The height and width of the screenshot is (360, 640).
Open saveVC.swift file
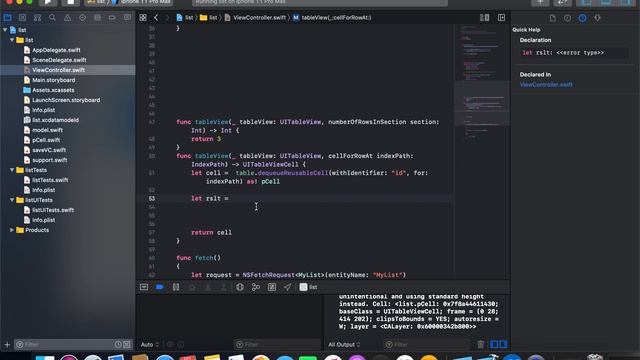pyautogui.click(x=49, y=150)
